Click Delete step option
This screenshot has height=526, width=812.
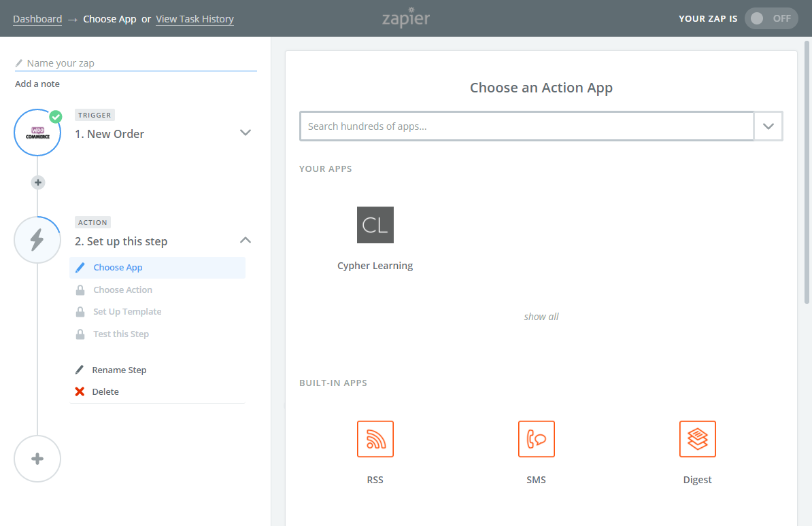click(105, 391)
